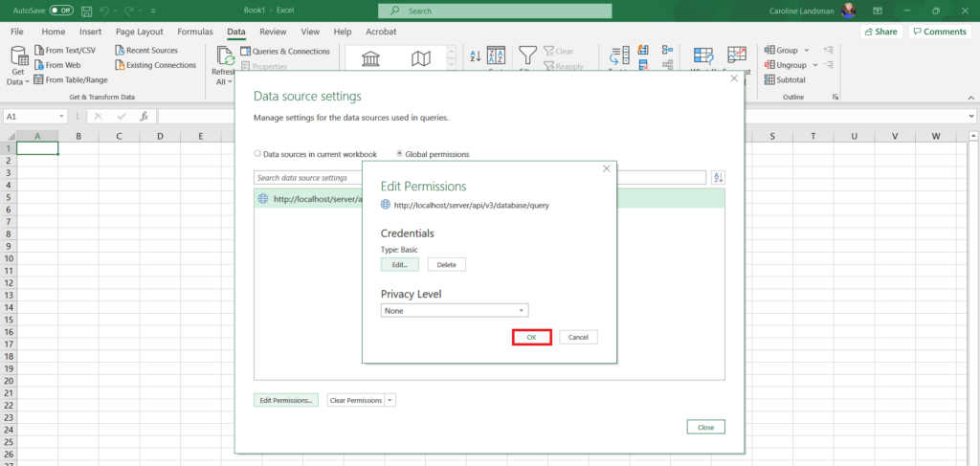Click the Subtotal icon in Outline

click(x=768, y=79)
